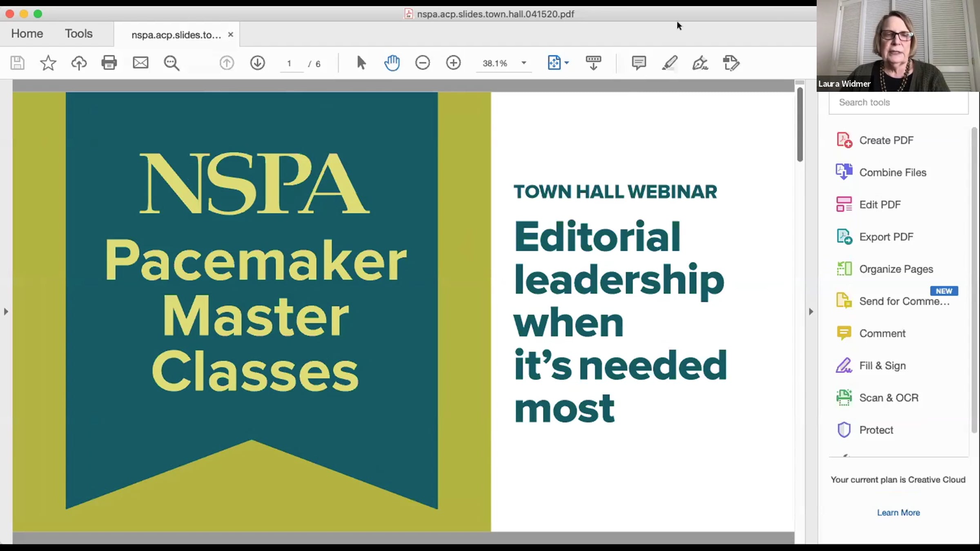This screenshot has width=980, height=551.
Task: Click the Organize Pages tool icon
Action: pos(844,269)
